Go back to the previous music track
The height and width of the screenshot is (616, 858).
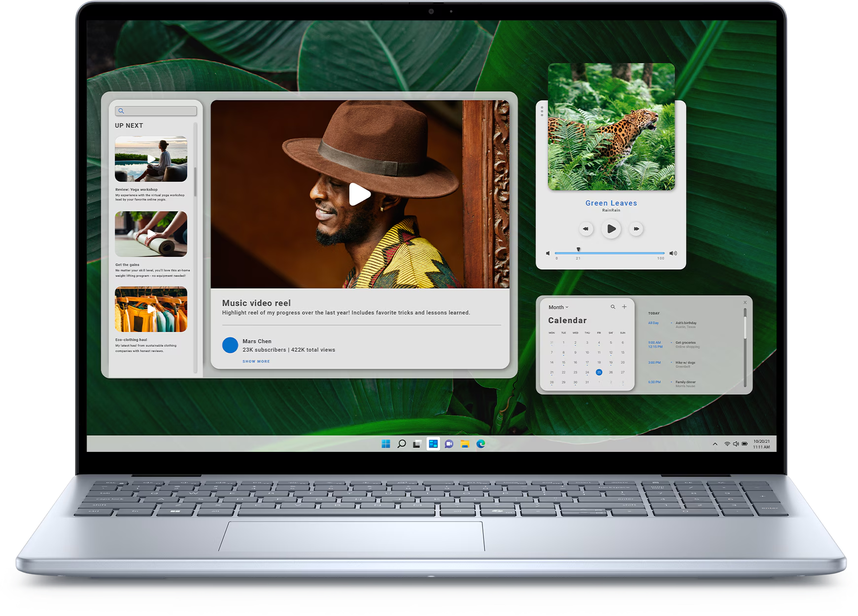(585, 229)
